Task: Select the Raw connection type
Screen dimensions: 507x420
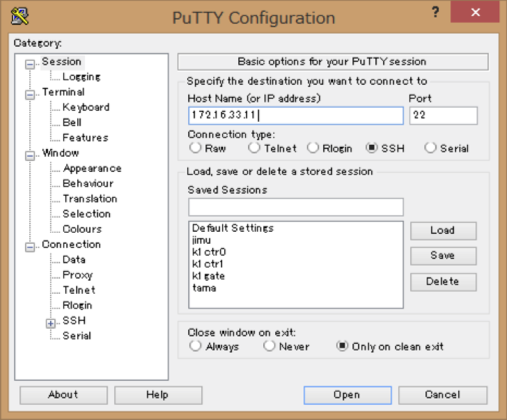Action: click(x=195, y=148)
